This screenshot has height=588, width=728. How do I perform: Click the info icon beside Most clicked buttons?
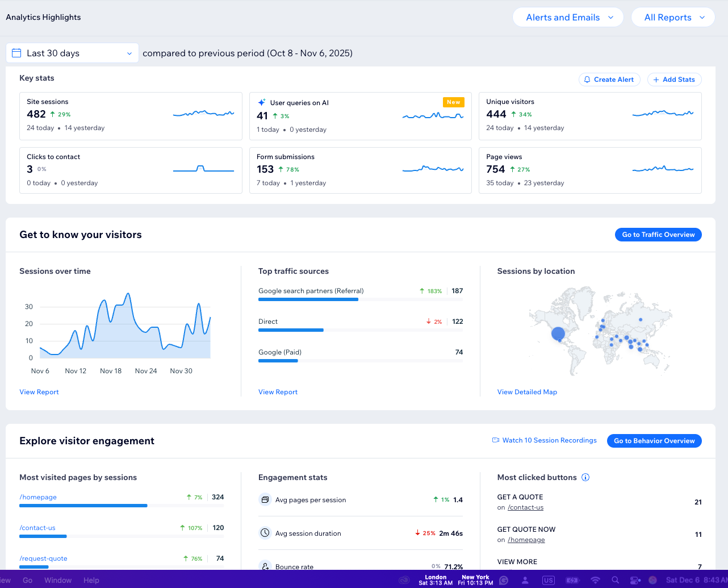point(585,477)
